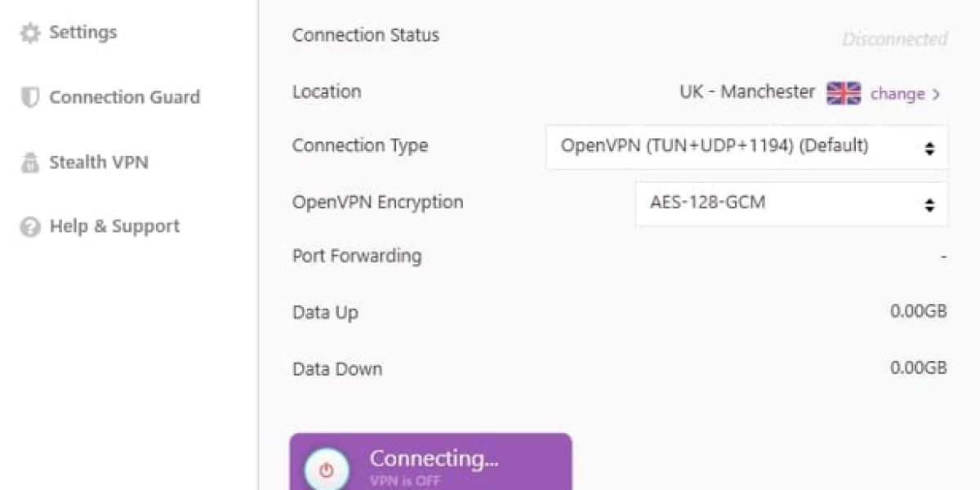The image size is (980, 490).
Task: Click the Stealth VPN icon
Action: [29, 163]
